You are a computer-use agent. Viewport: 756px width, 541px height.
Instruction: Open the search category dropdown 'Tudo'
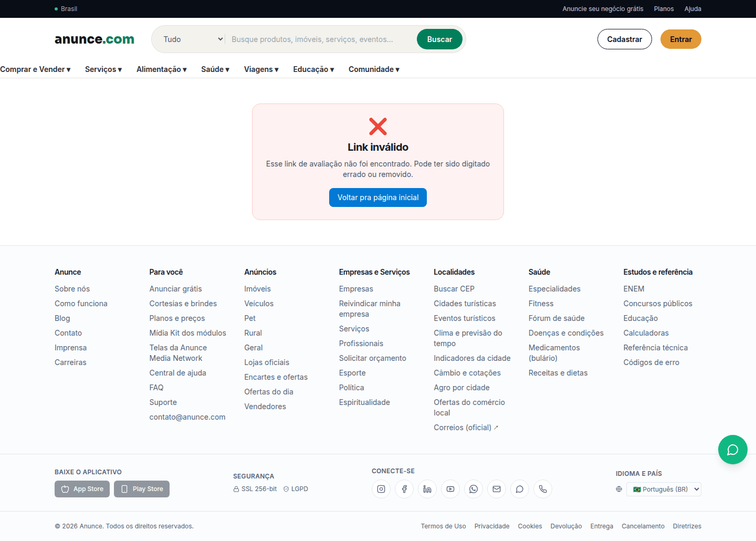193,39
